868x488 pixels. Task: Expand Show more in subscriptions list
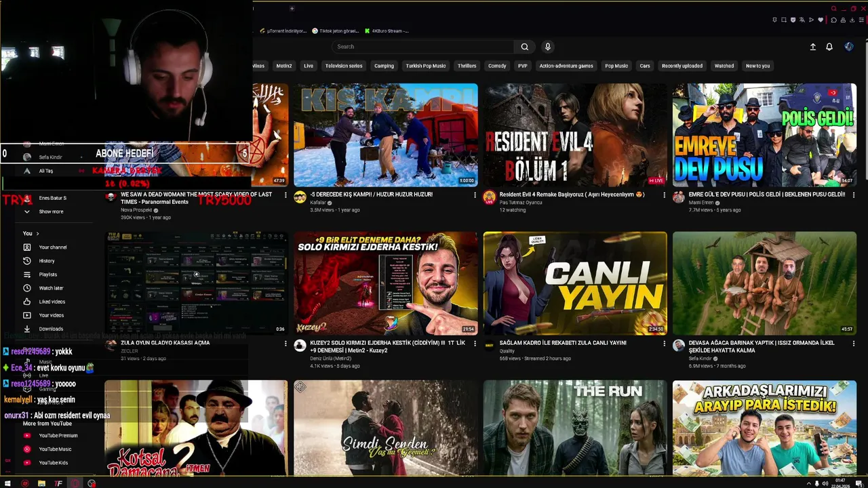[51, 211]
